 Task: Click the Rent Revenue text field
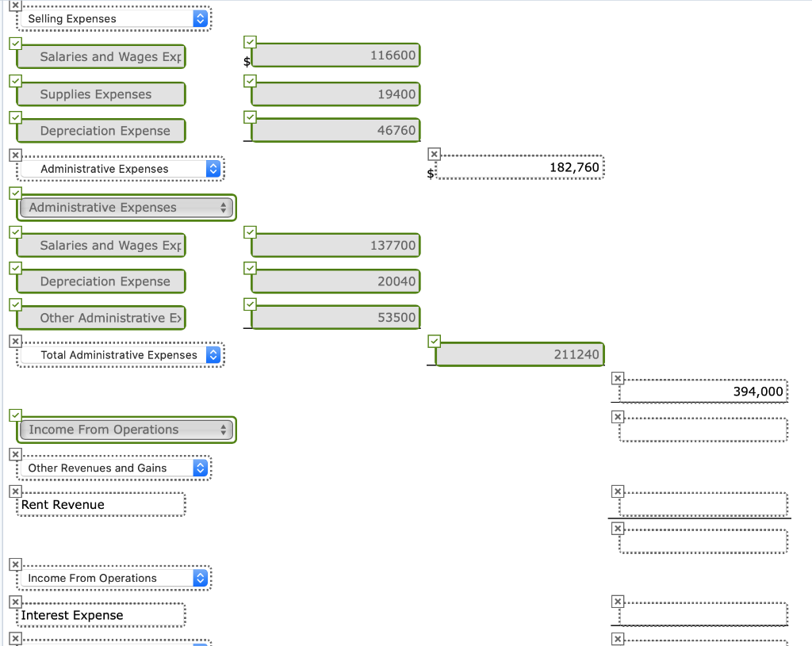(101, 504)
